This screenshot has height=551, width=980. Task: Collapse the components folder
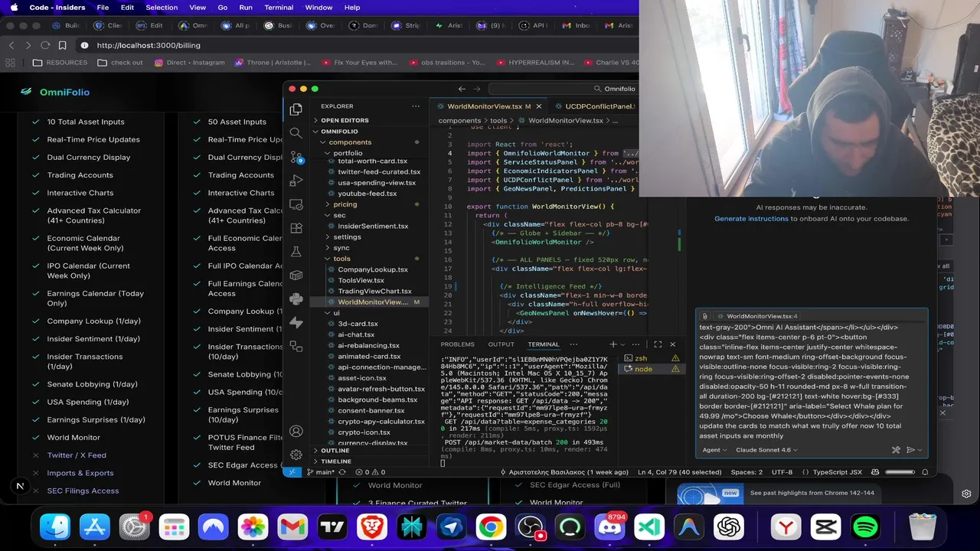pos(350,142)
